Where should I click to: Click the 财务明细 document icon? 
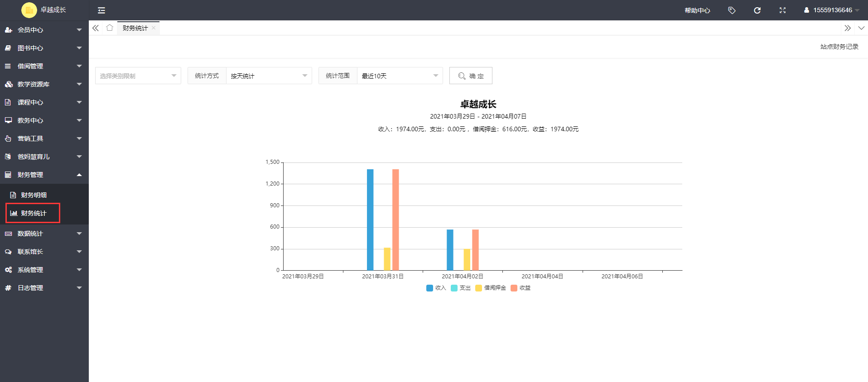[13, 195]
